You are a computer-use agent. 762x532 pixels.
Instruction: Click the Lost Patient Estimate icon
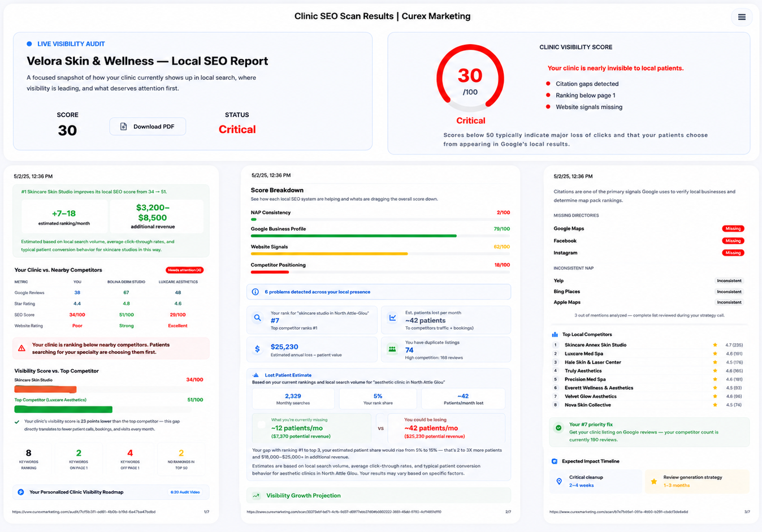point(256,375)
